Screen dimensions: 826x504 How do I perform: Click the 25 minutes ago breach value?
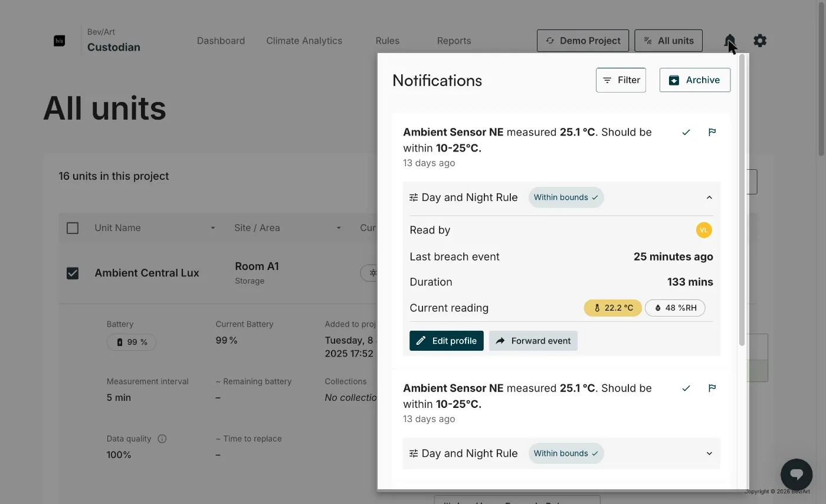pos(673,256)
